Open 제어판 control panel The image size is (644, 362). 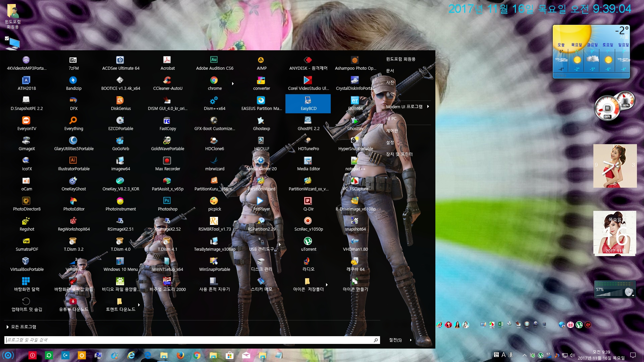click(392, 131)
